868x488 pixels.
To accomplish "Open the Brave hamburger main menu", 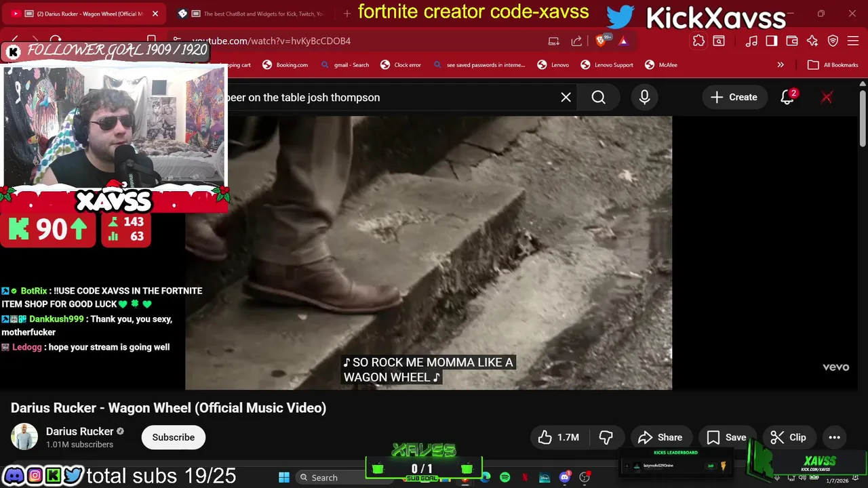I will click(853, 41).
